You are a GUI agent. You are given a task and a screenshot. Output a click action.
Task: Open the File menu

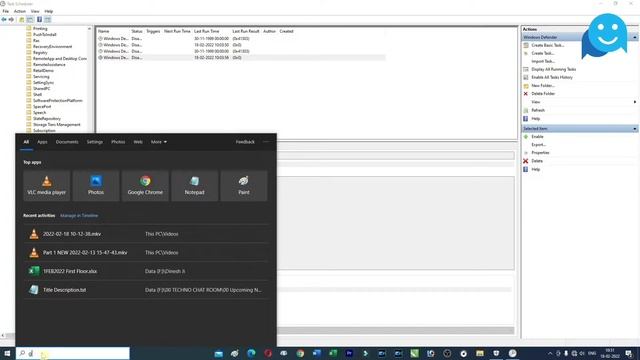tap(6, 11)
